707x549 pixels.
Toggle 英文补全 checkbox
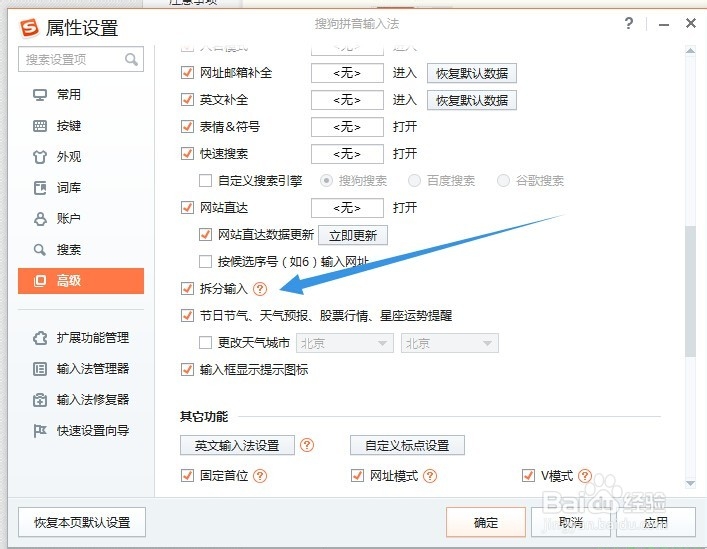point(187,100)
